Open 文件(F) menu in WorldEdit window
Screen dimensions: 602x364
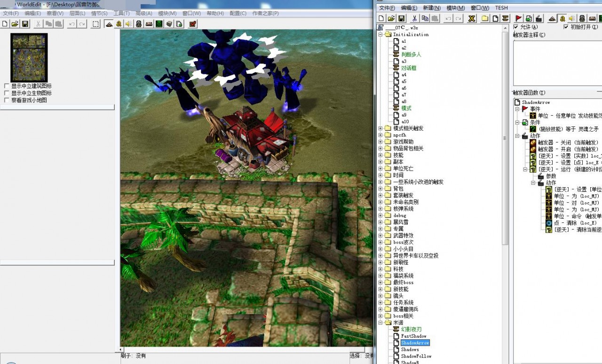(10, 14)
